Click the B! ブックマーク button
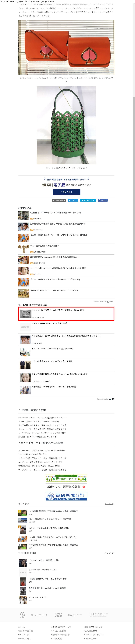The height and width of the screenshot is (644, 135). coord(88,200)
